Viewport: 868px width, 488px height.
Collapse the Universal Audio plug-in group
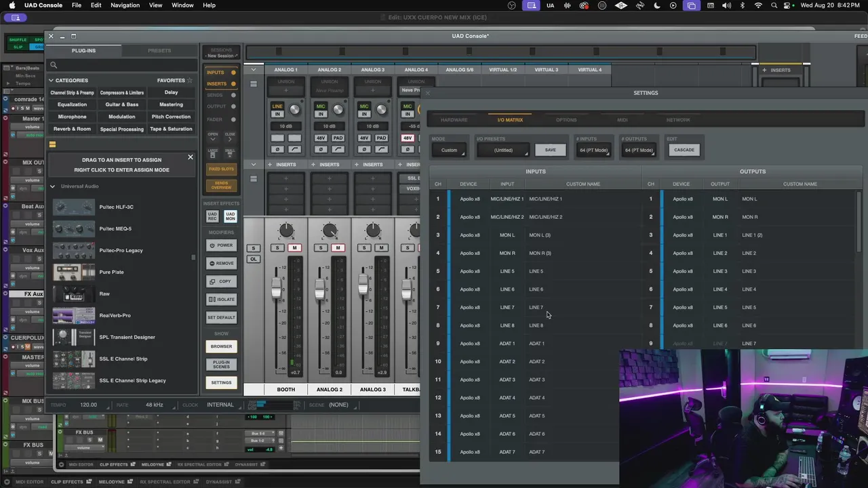(52, 186)
